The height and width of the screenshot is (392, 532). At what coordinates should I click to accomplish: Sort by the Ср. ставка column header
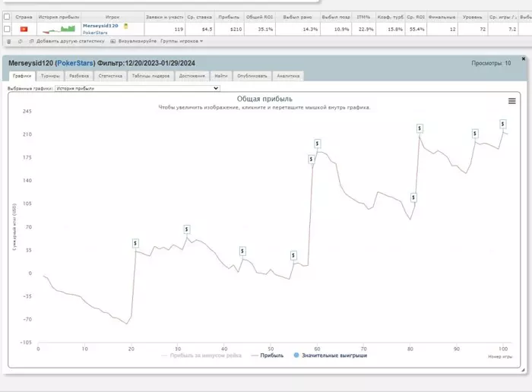199,17
